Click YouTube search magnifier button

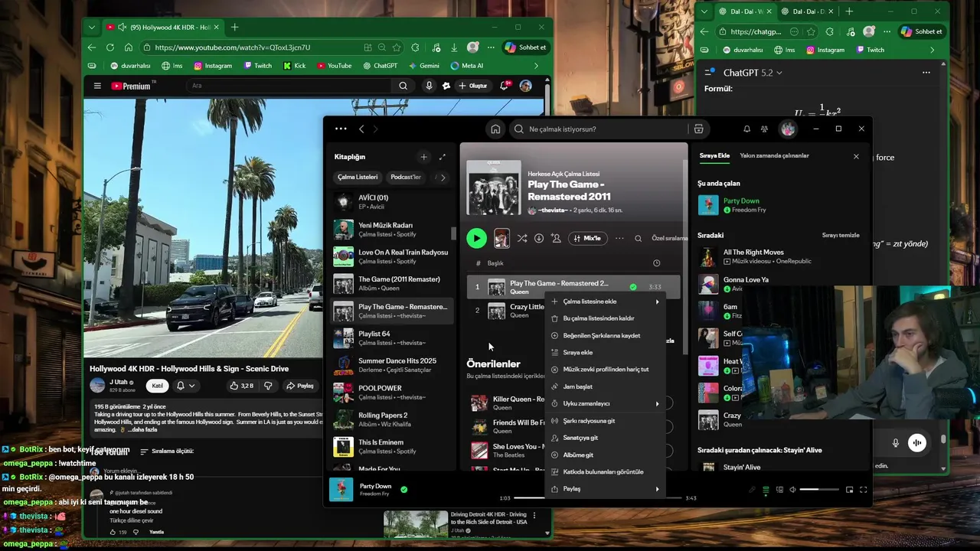click(403, 86)
